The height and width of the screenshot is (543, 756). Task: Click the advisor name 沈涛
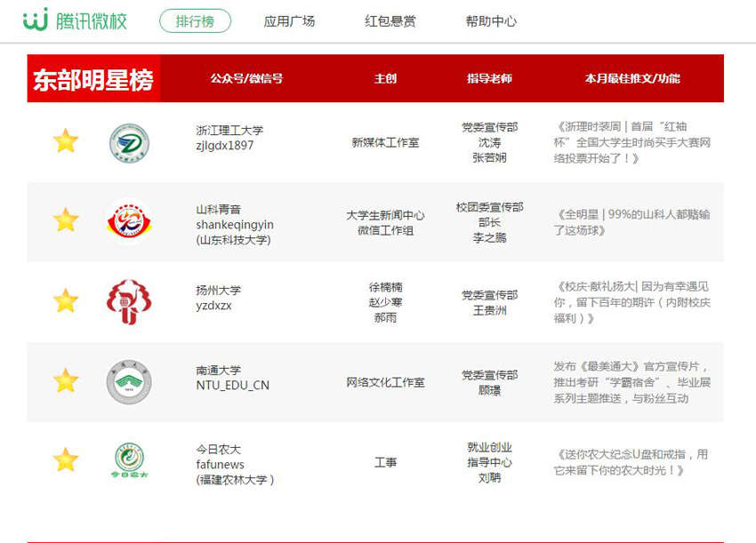click(x=489, y=142)
